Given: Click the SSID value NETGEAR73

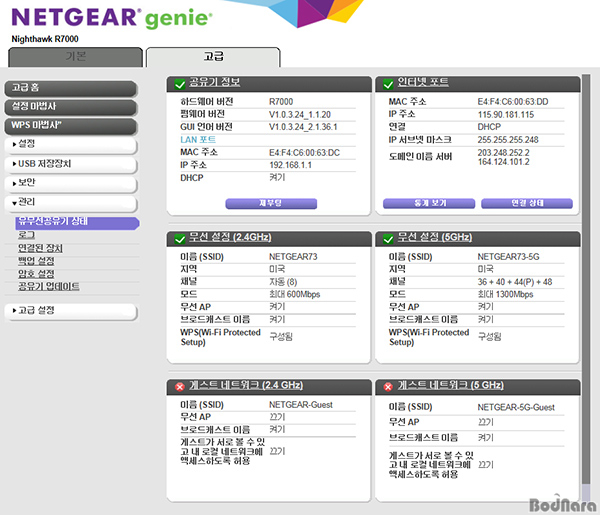Looking at the screenshot, I should point(293,256).
